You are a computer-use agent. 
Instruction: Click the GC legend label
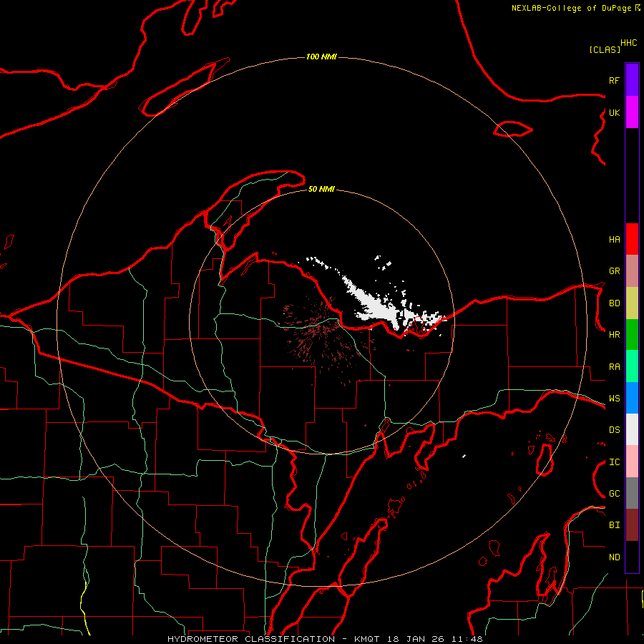tap(615, 494)
